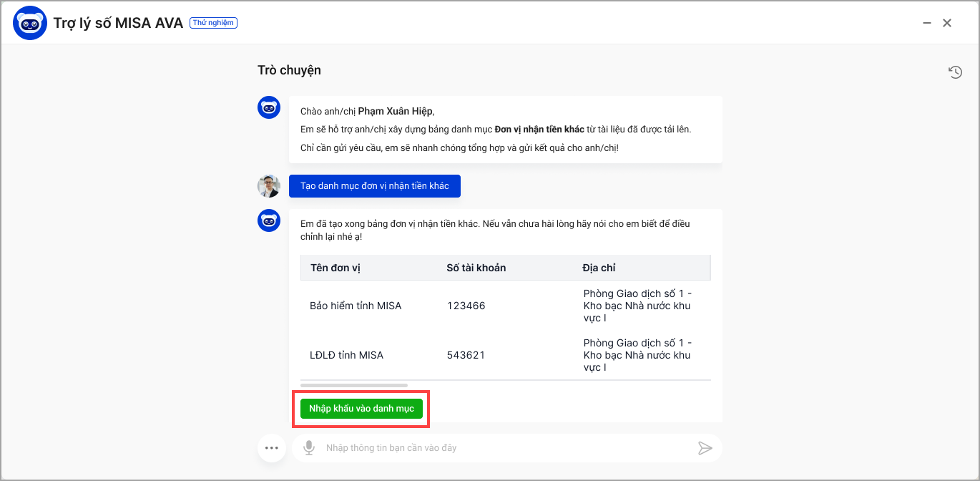Viewport: 980px width, 481px height.
Task: Click the MISA AVA panda logo
Action: (x=30, y=23)
